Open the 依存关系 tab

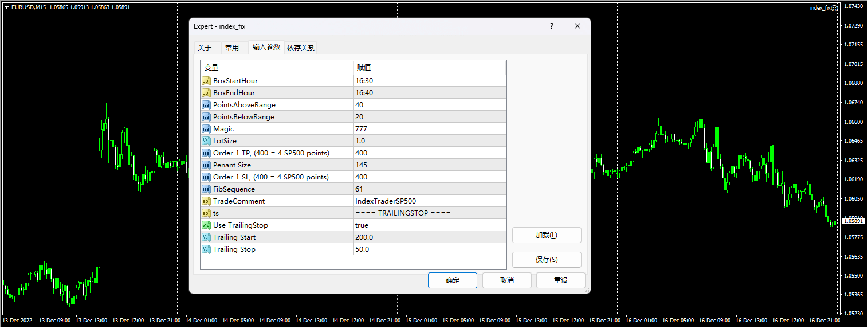(x=301, y=48)
